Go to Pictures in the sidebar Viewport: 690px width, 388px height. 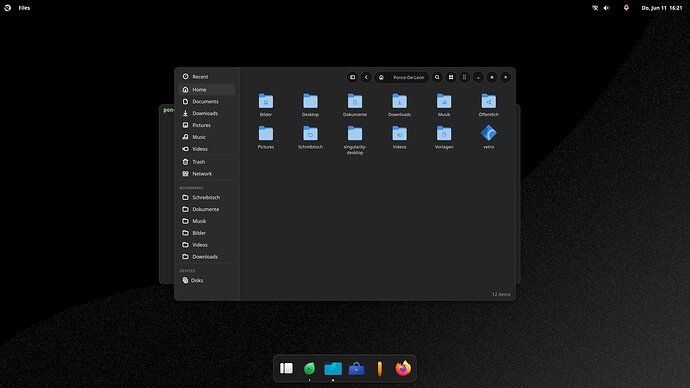point(207,125)
